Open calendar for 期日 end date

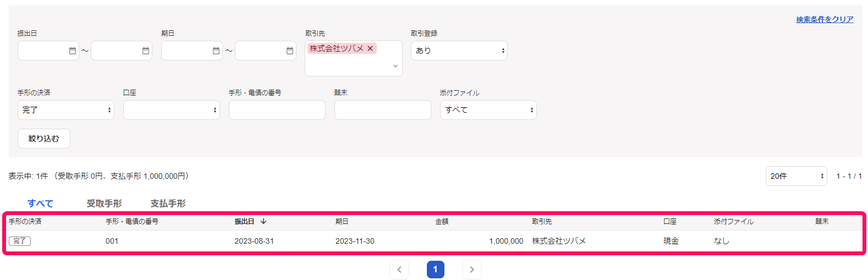[290, 51]
